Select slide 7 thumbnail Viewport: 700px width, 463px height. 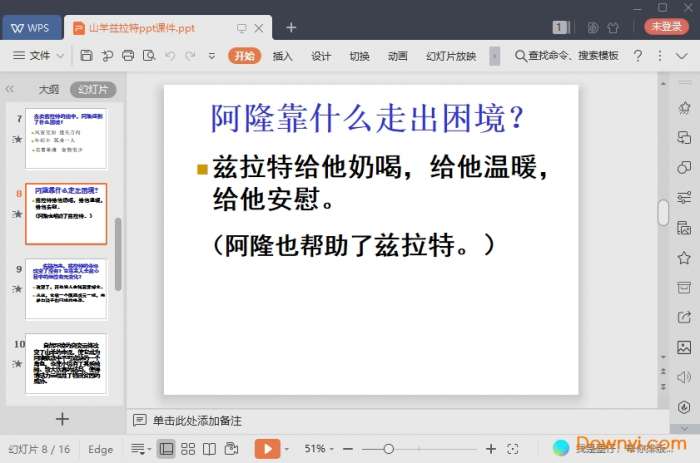[66, 138]
